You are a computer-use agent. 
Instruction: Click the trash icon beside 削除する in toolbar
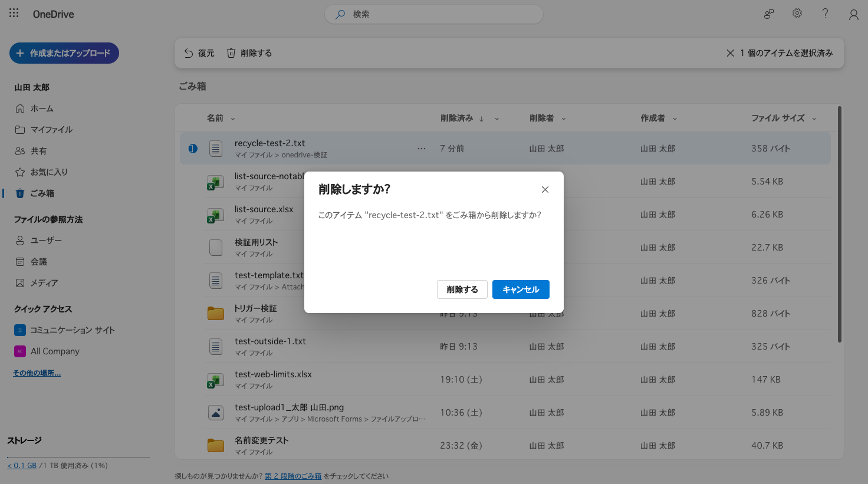pyautogui.click(x=231, y=53)
